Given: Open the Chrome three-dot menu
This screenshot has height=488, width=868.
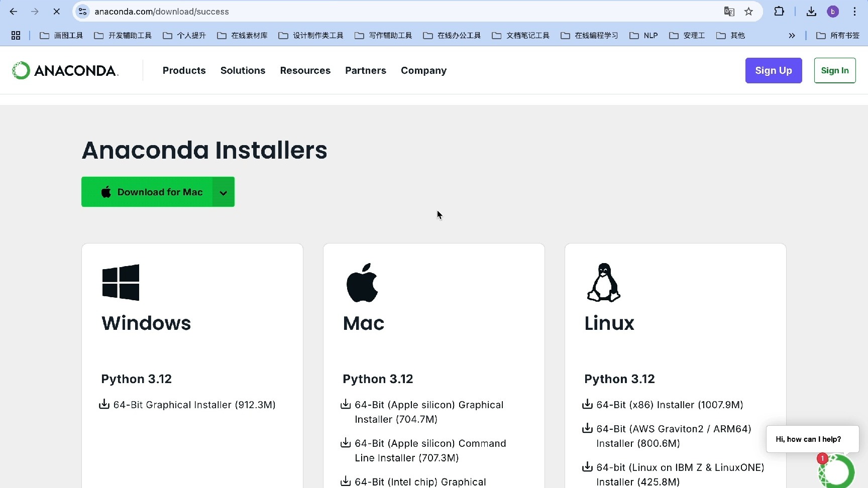Looking at the screenshot, I should pyautogui.click(x=854, y=12).
